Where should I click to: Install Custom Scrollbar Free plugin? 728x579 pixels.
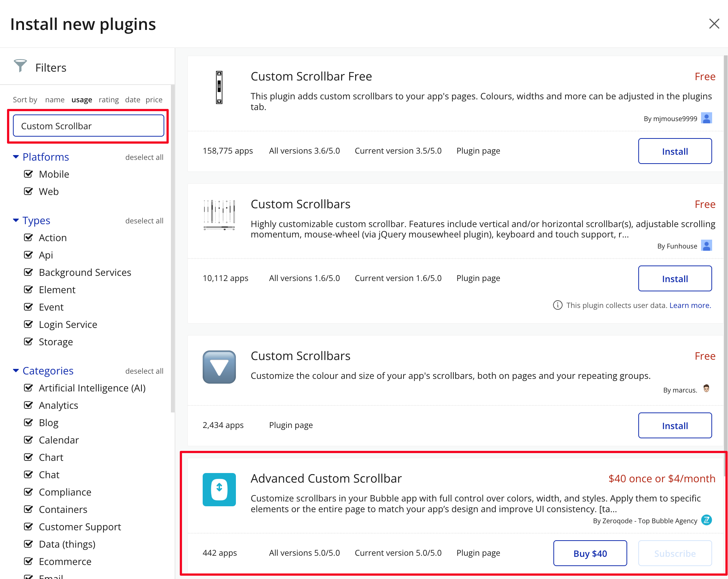coord(674,151)
